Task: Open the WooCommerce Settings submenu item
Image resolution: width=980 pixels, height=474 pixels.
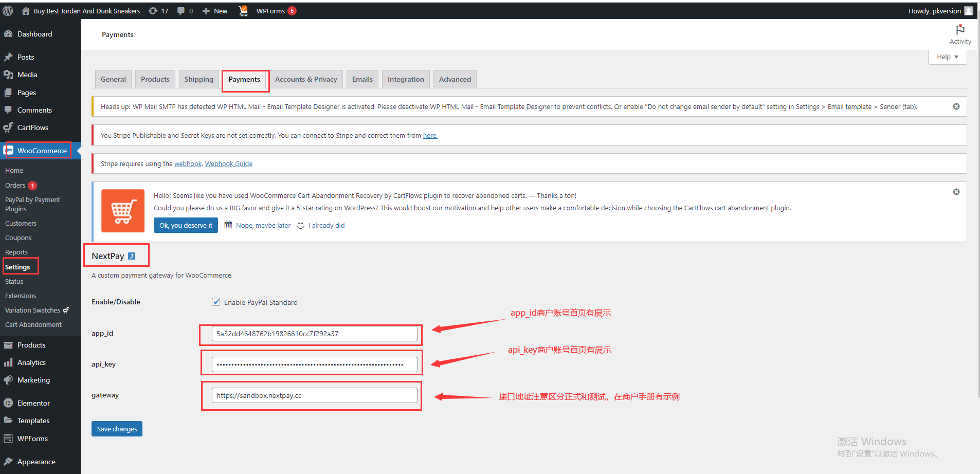Action: pos(17,267)
